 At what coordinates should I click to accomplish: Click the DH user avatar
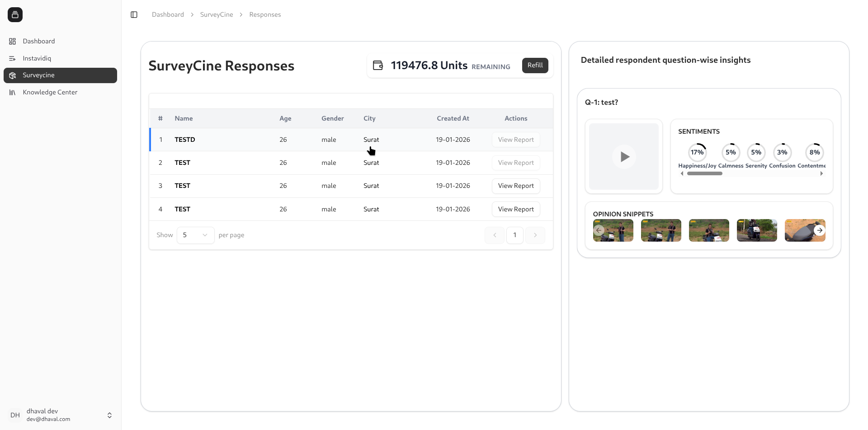(x=15, y=415)
